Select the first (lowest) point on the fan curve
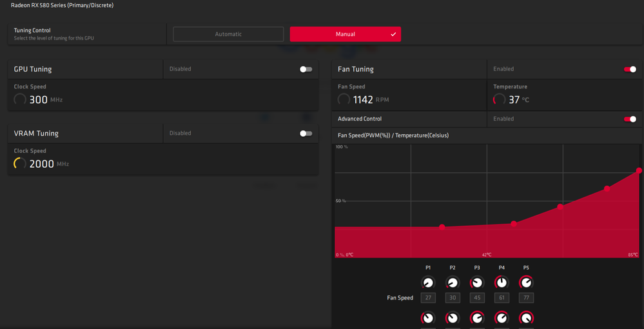 point(442,227)
